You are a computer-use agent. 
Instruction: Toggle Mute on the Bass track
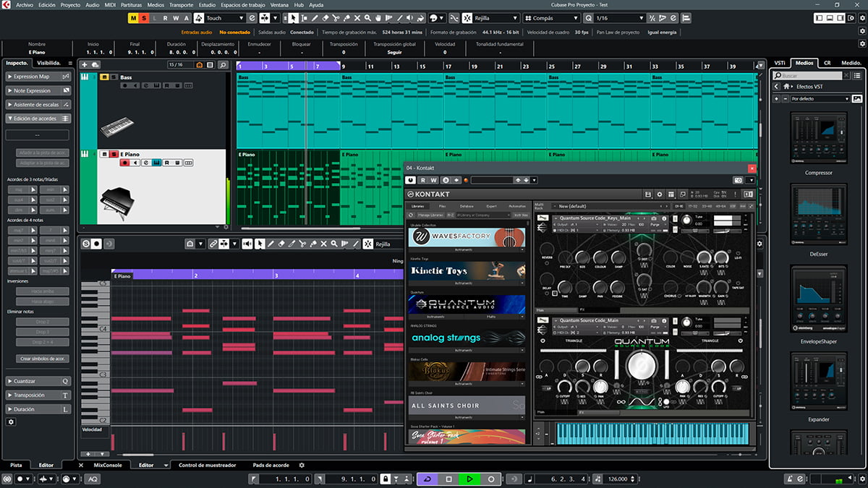pos(103,77)
